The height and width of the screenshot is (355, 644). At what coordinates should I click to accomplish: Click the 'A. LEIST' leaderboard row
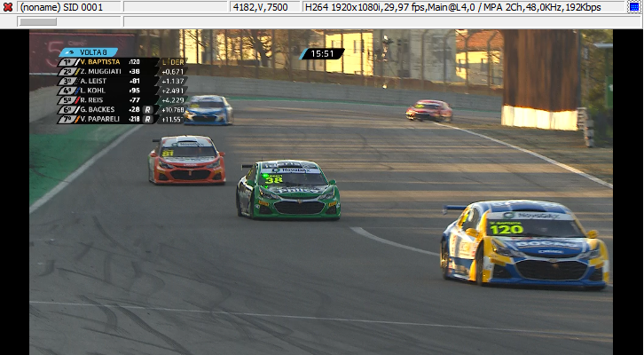pyautogui.click(x=122, y=81)
